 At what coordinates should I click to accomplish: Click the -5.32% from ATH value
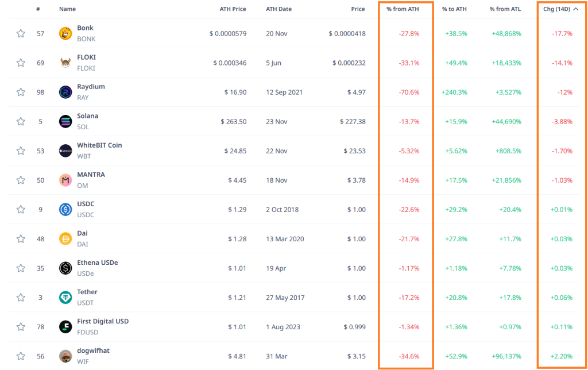(409, 151)
